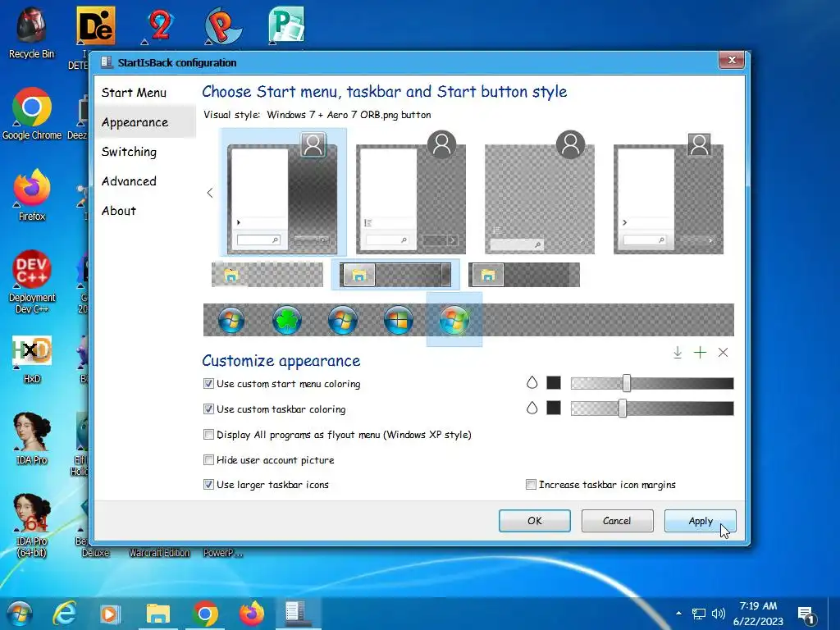This screenshot has width=840, height=630.
Task: Open taskbar color picker droplet
Action: 532,408
